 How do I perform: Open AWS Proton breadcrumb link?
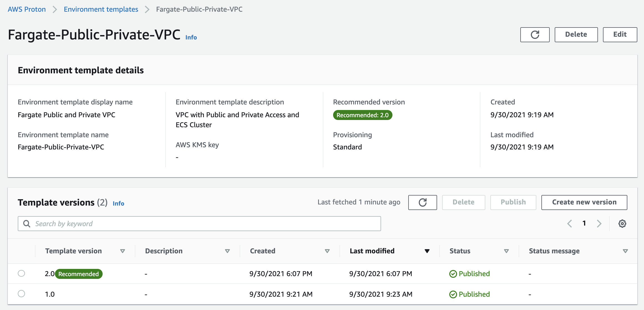(x=27, y=9)
